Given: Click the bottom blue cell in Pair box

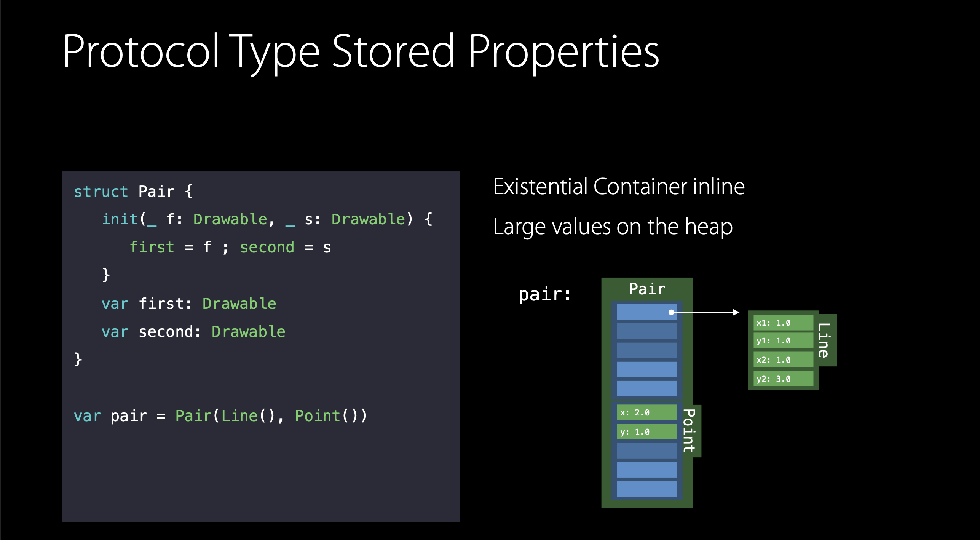Looking at the screenshot, I should (x=646, y=489).
